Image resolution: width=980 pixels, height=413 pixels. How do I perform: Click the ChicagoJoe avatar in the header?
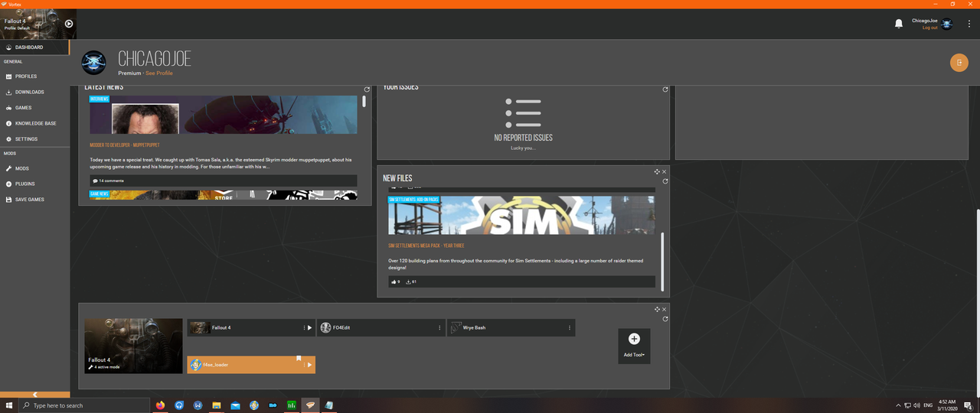[x=94, y=63]
